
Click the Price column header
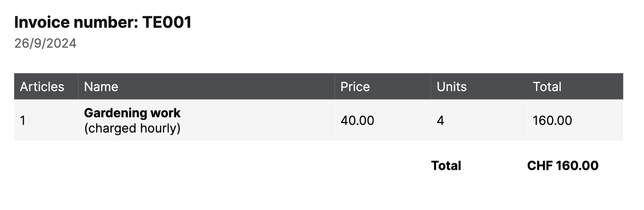[x=355, y=86]
